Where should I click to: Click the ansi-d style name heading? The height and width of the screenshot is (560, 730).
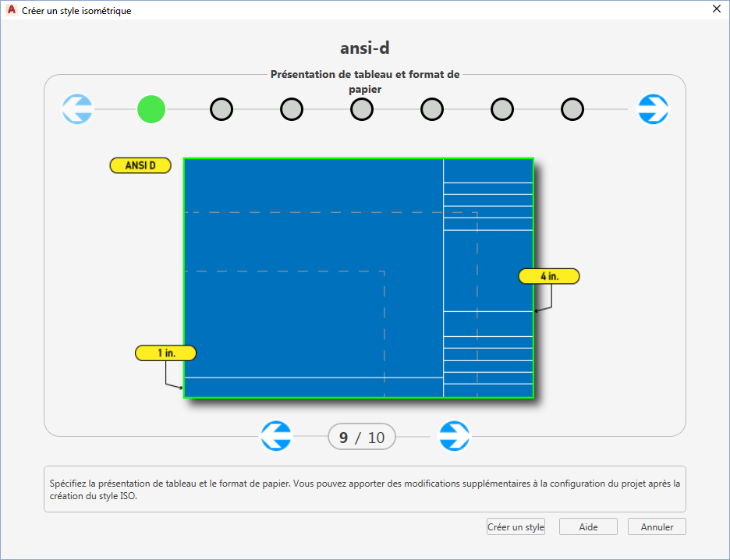[x=365, y=48]
